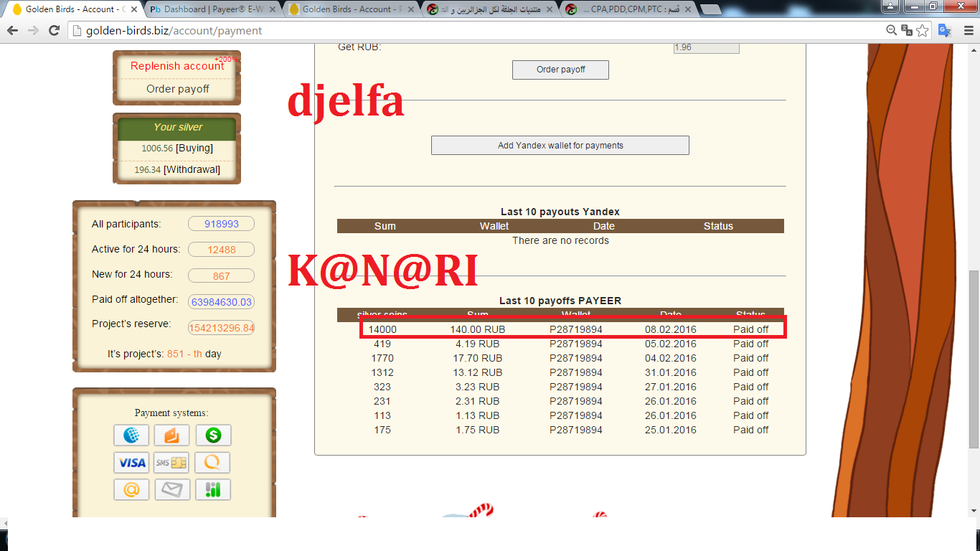Screen dimensions: 980x551
Task: Reload the golden-birds.biz page
Action: (54, 30)
